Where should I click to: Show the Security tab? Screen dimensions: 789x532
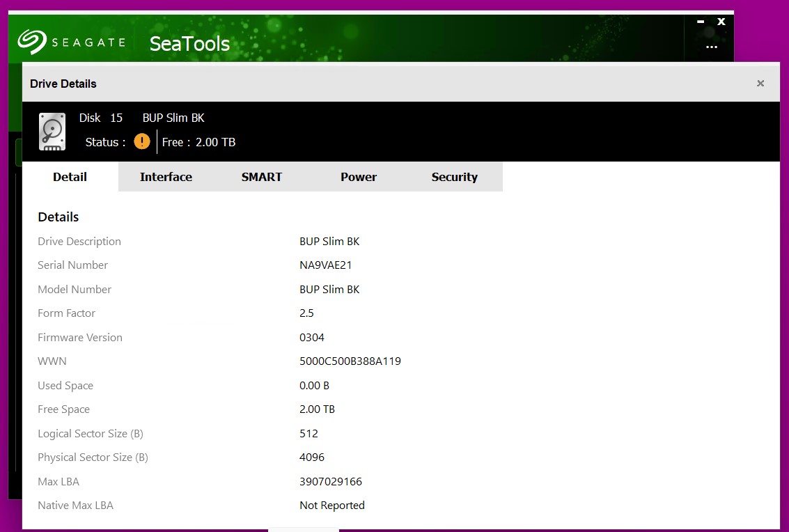[454, 177]
